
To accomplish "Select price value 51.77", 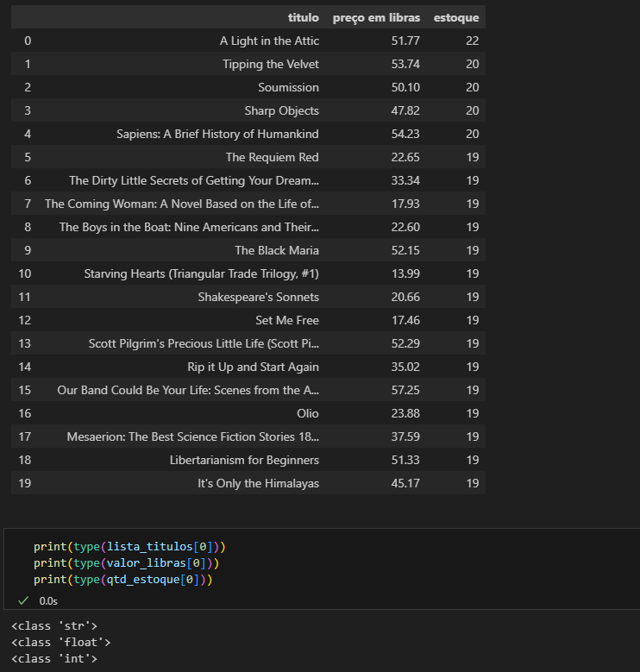I will pos(405,41).
